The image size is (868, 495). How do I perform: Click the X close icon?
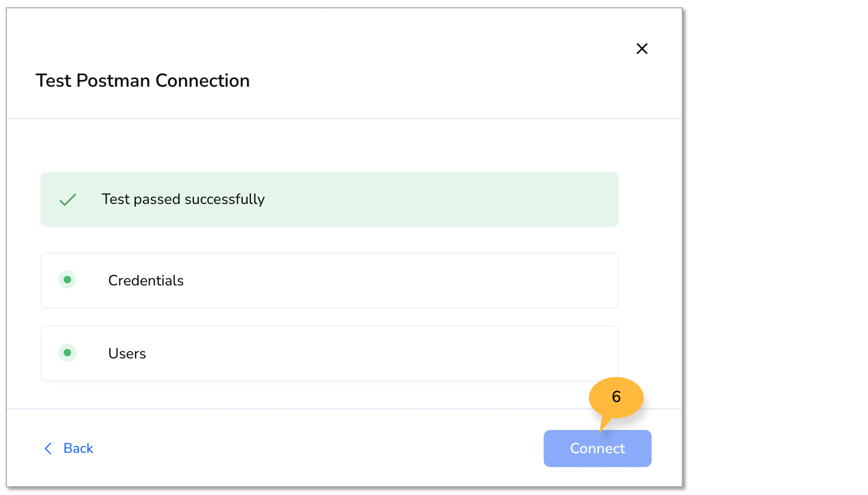coord(642,49)
